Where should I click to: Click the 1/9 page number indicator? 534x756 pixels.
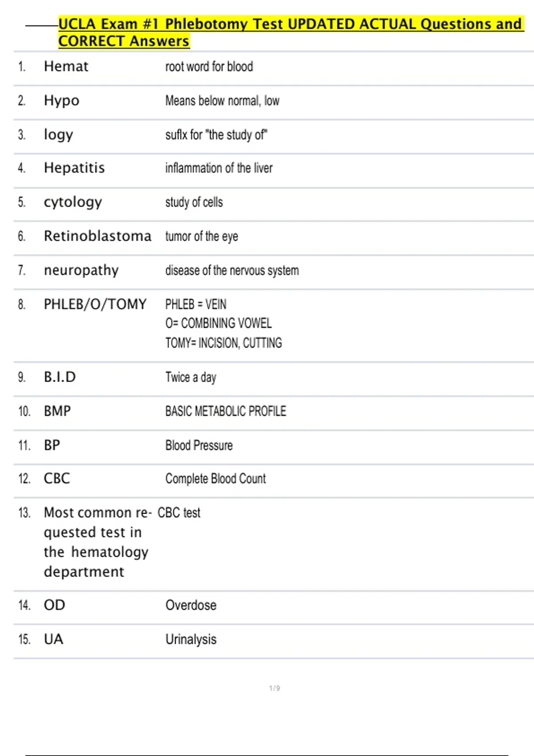[275, 688]
